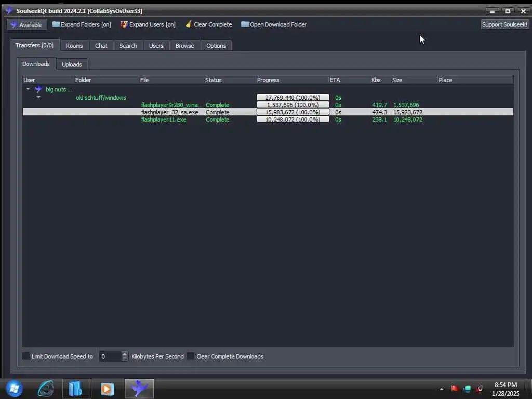Image resolution: width=532 pixels, height=399 pixels.
Task: Click the folder progress bar 27,769,440 (100.0%)
Action: point(293,97)
